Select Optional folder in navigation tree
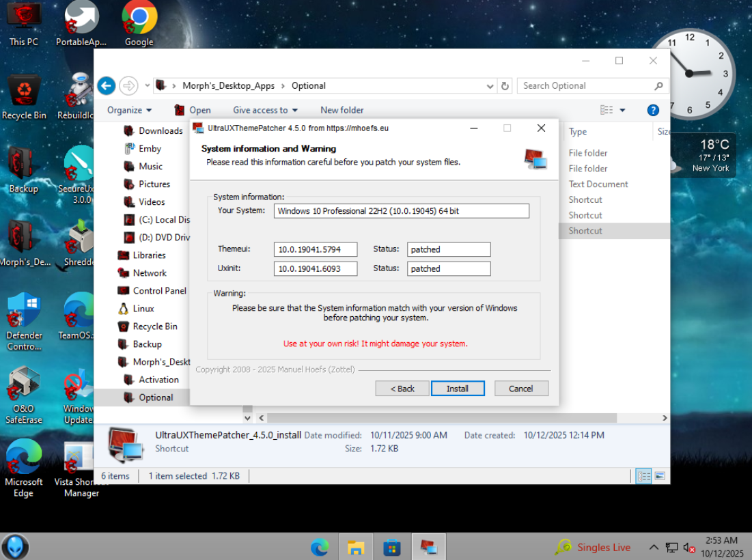Viewport: 752px width, 560px height. coord(149,397)
